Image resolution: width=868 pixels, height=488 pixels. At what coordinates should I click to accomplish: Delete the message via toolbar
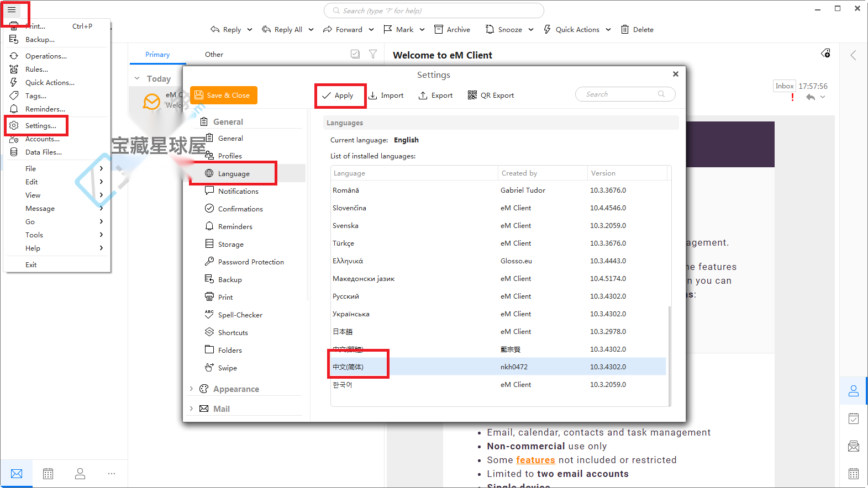(x=637, y=30)
